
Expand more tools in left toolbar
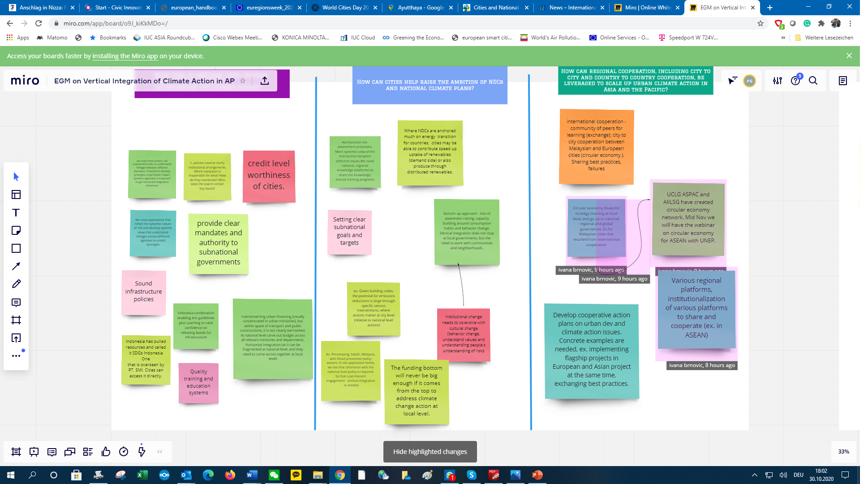point(16,356)
